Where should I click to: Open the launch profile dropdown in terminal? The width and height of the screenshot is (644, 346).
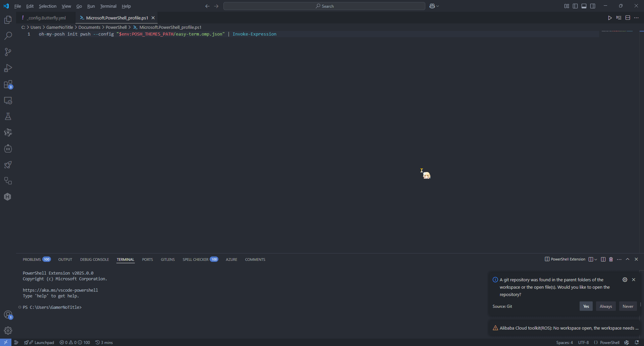click(596, 259)
